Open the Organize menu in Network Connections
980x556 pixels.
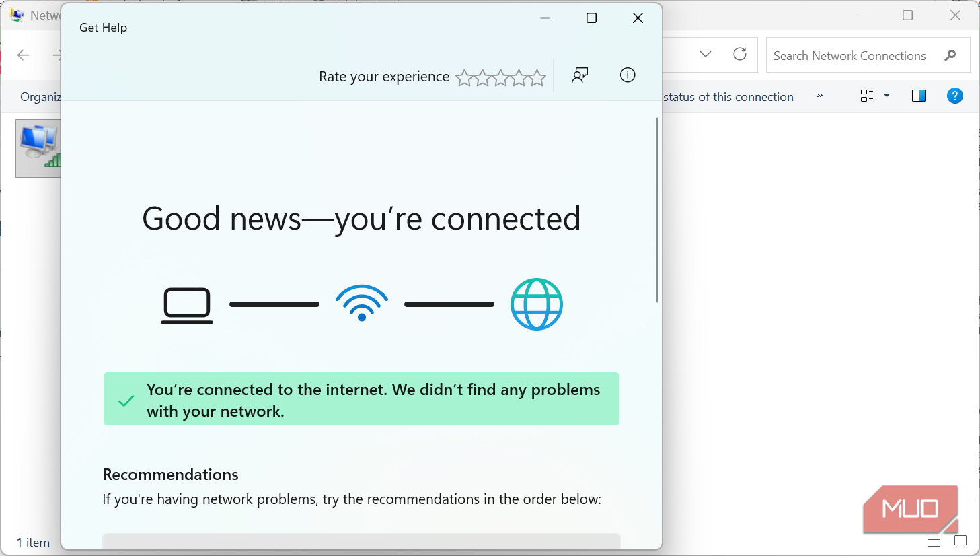tap(40, 97)
